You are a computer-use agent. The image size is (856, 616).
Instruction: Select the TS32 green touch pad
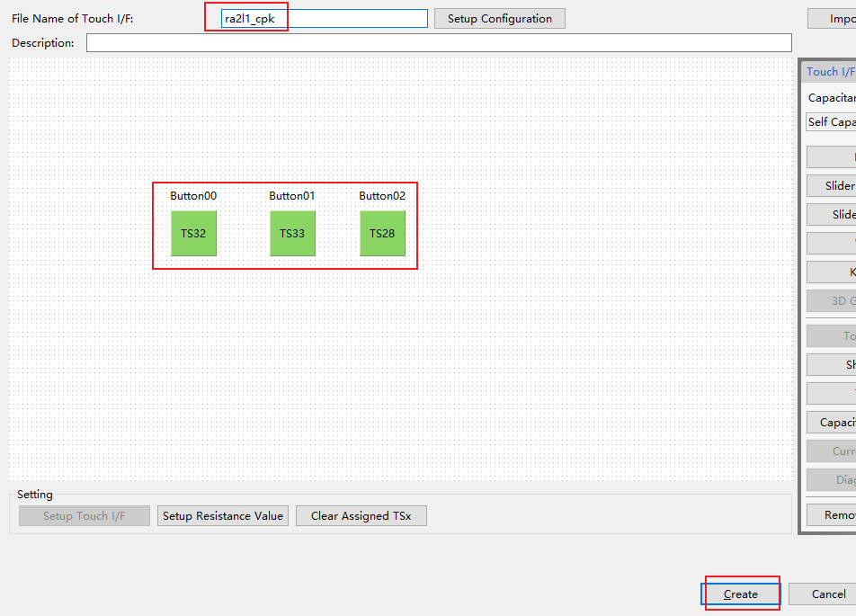click(193, 234)
